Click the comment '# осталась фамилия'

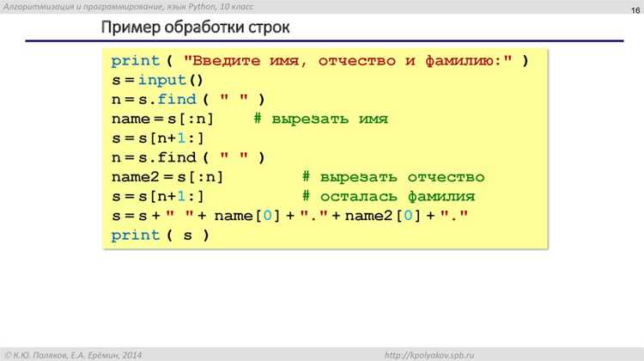pos(388,197)
